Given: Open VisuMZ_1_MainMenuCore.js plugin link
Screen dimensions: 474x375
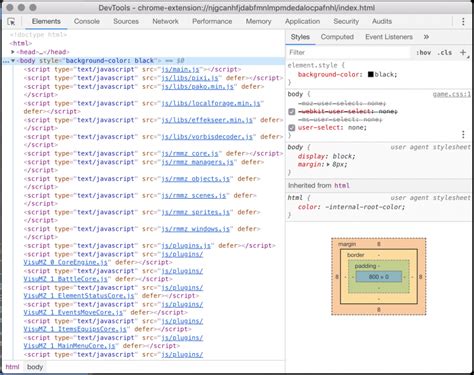Looking at the screenshot, I should pyautogui.click(x=69, y=346).
